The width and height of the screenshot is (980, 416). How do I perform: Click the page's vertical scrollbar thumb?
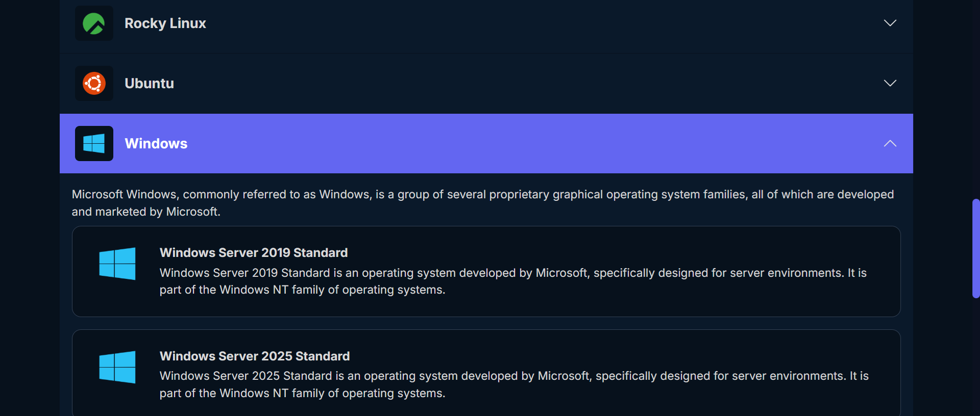975,248
